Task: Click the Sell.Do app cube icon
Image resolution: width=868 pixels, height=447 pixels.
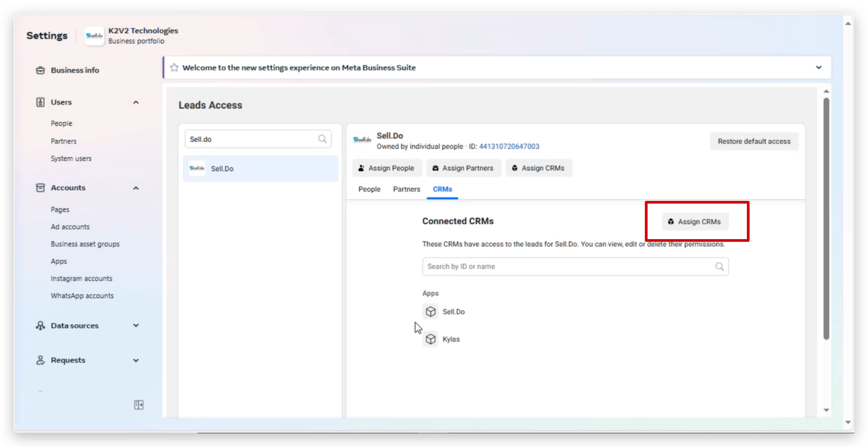Action: [431, 312]
